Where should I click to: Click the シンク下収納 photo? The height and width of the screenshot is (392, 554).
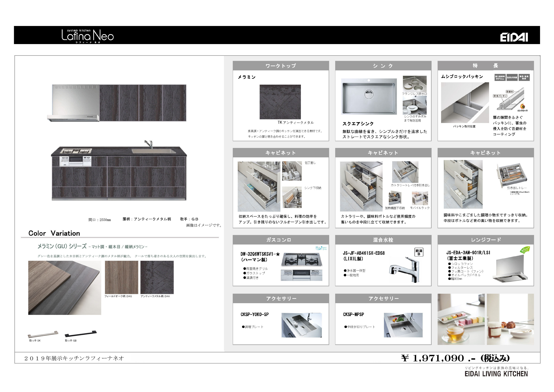point(292,197)
